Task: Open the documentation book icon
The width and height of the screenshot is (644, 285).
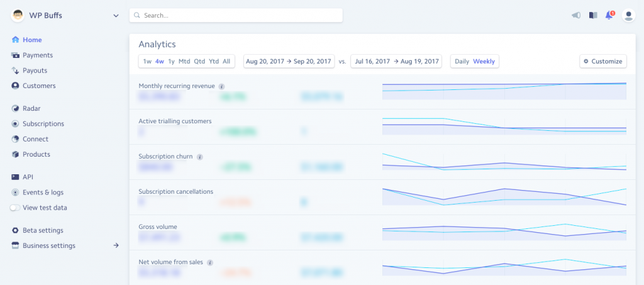Action: click(x=592, y=16)
